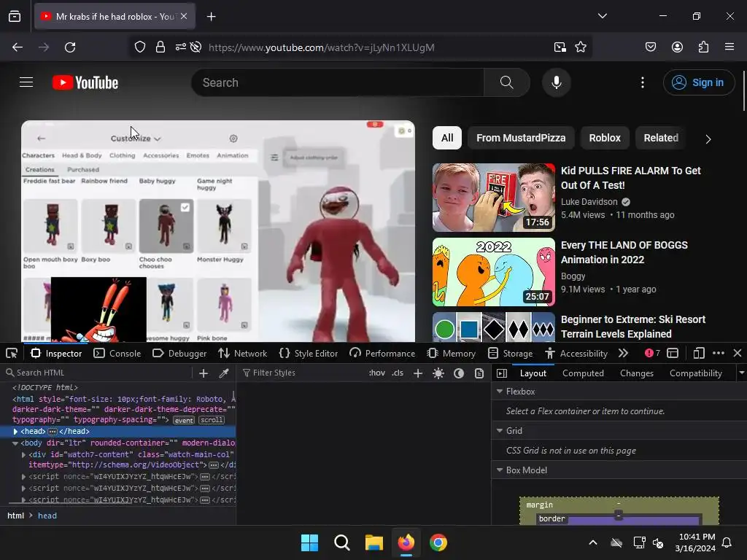Launch Chrome from the taskbar
Image resolution: width=747 pixels, height=560 pixels.
[x=438, y=542]
